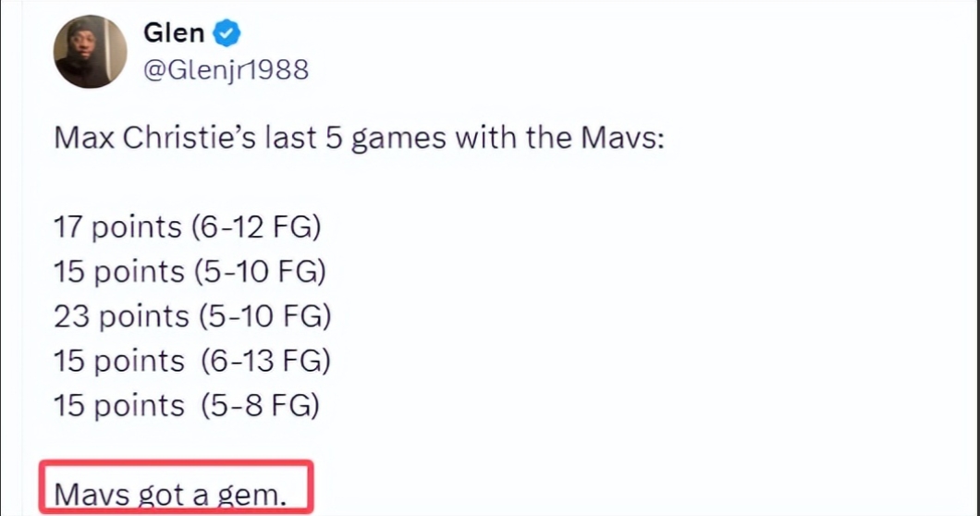Open the display name Glen
Image resolution: width=980 pixels, height=516 pixels.
pos(173,34)
